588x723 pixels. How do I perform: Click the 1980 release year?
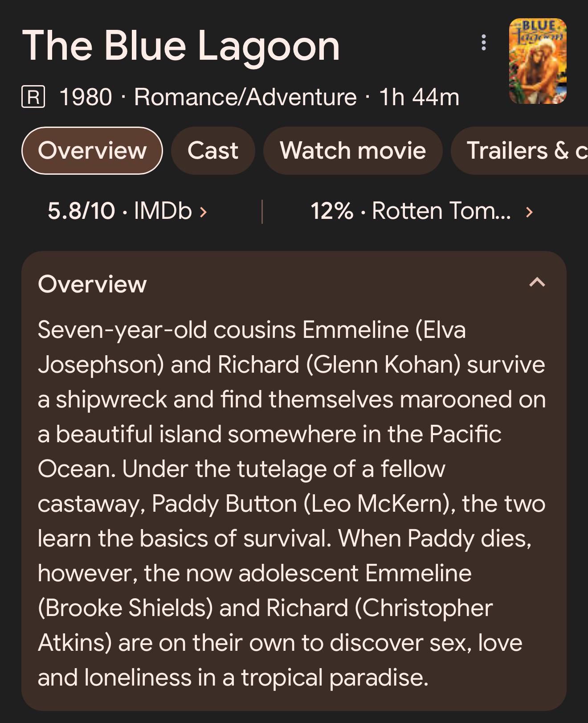86,97
